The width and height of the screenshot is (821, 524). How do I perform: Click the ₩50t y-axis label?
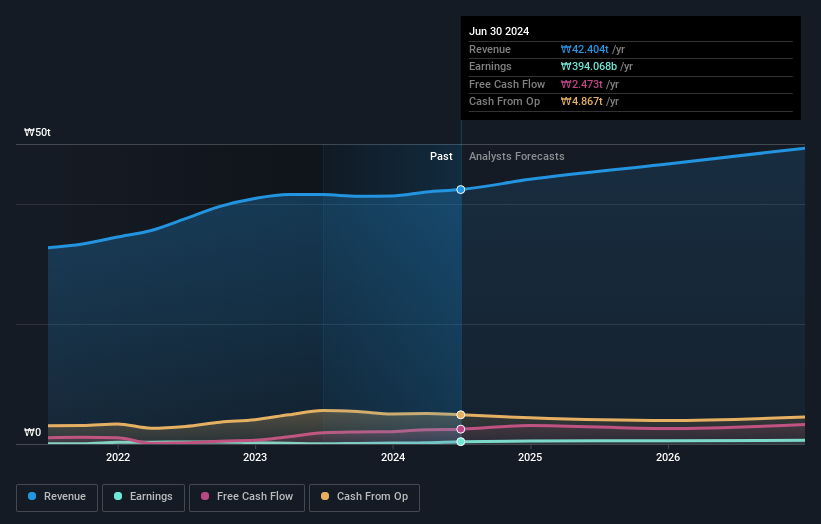point(37,132)
